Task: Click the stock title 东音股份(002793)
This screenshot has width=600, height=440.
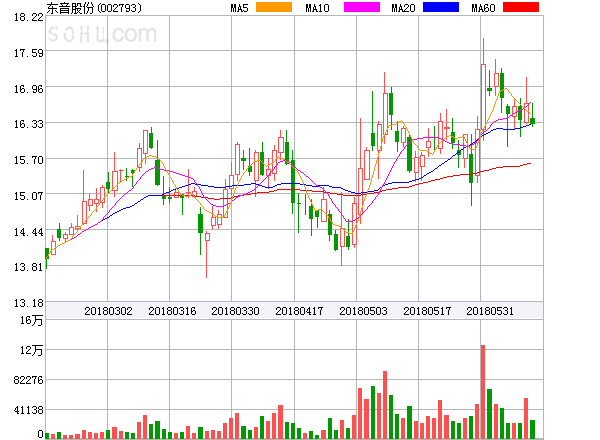Action: click(94, 8)
